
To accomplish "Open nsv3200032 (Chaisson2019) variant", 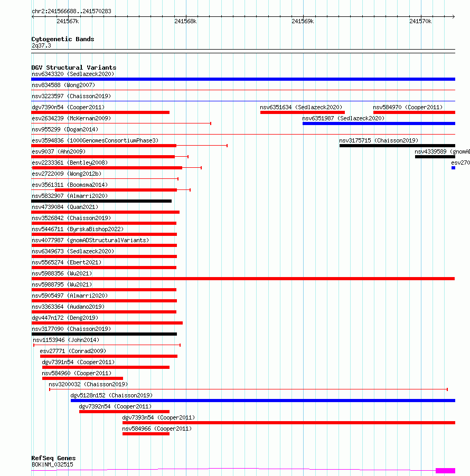I will point(88,384).
